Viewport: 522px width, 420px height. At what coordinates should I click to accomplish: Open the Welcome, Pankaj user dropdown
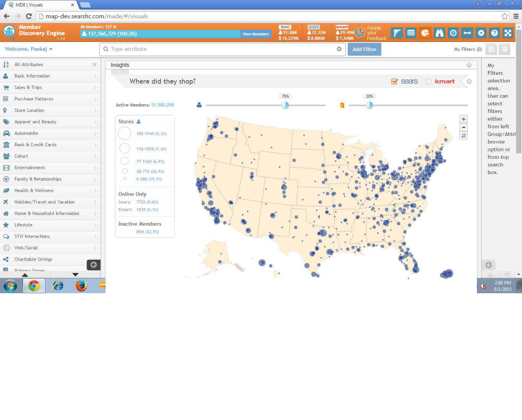(x=29, y=49)
